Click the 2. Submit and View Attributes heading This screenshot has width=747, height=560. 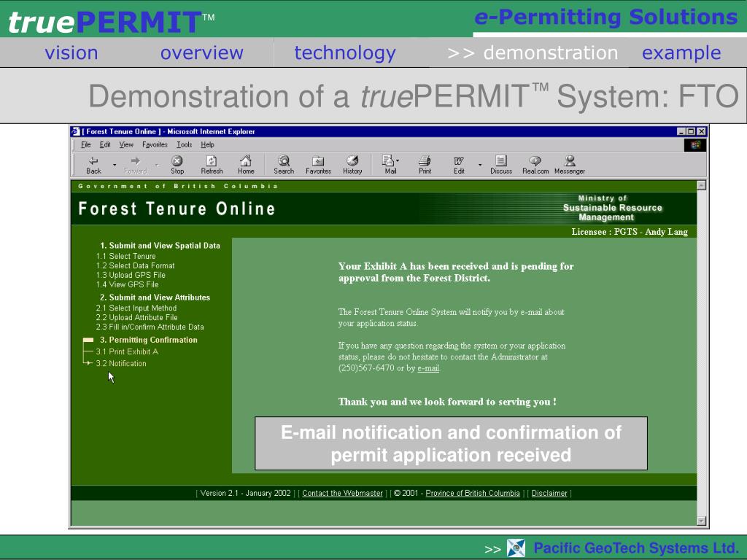[x=155, y=297]
